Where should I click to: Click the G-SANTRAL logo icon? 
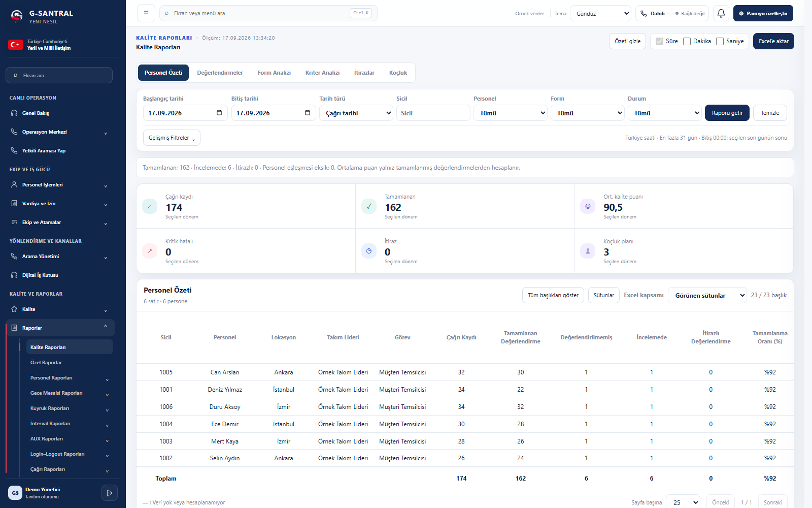click(17, 17)
